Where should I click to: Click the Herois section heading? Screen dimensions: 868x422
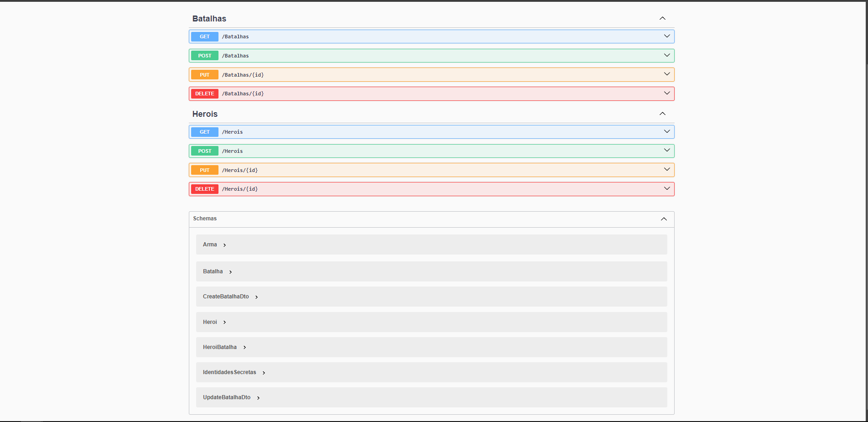pos(205,114)
